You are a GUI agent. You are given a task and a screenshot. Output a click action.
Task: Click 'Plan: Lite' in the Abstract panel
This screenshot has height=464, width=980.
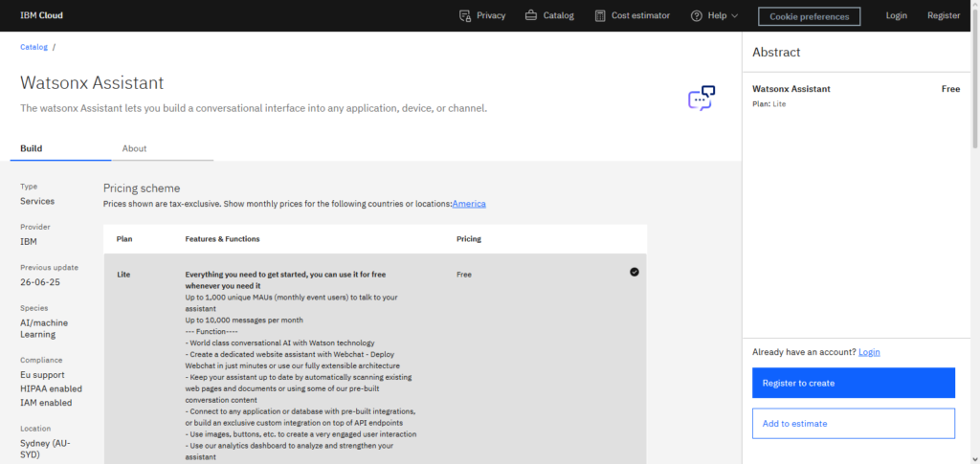click(x=768, y=103)
